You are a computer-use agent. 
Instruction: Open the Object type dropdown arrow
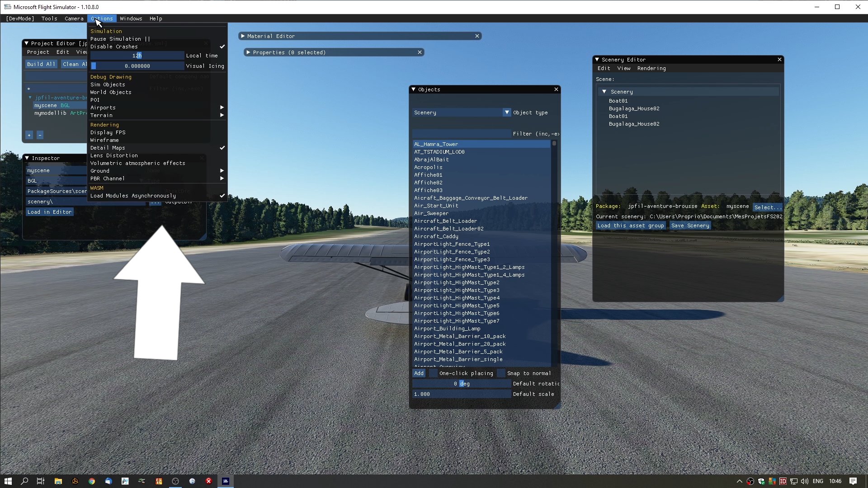pyautogui.click(x=507, y=113)
